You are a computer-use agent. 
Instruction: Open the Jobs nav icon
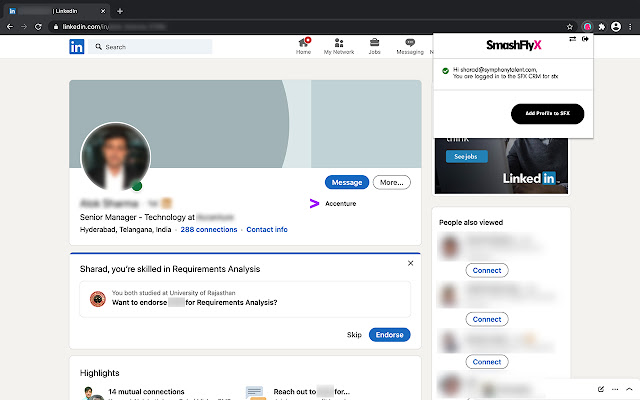(374, 46)
